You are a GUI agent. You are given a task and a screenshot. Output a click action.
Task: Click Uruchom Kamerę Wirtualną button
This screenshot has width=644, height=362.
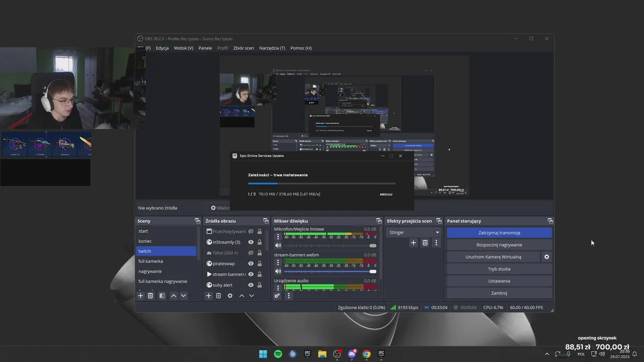pos(493,257)
